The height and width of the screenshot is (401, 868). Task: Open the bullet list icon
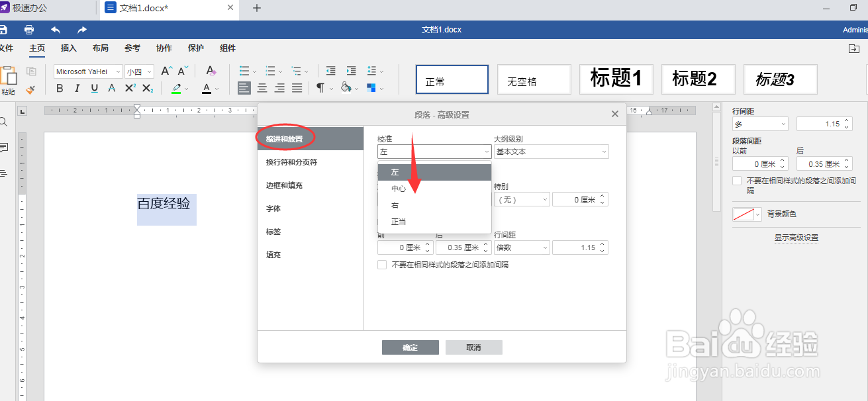click(x=246, y=71)
